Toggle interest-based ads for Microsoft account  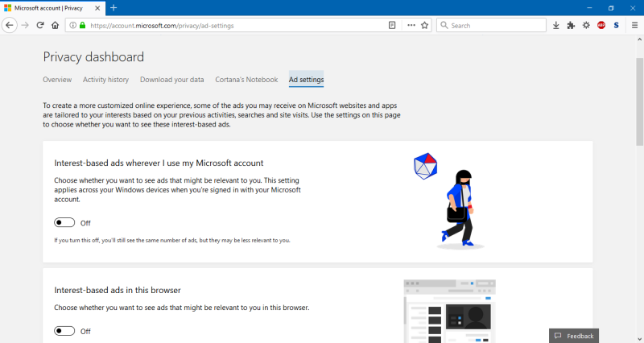tap(64, 223)
